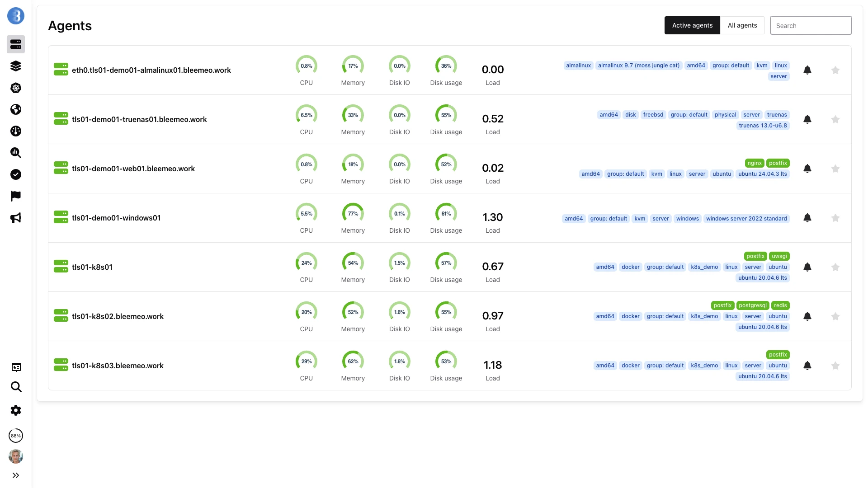Click inside the Search input field
The image size is (868, 488).
811,25
